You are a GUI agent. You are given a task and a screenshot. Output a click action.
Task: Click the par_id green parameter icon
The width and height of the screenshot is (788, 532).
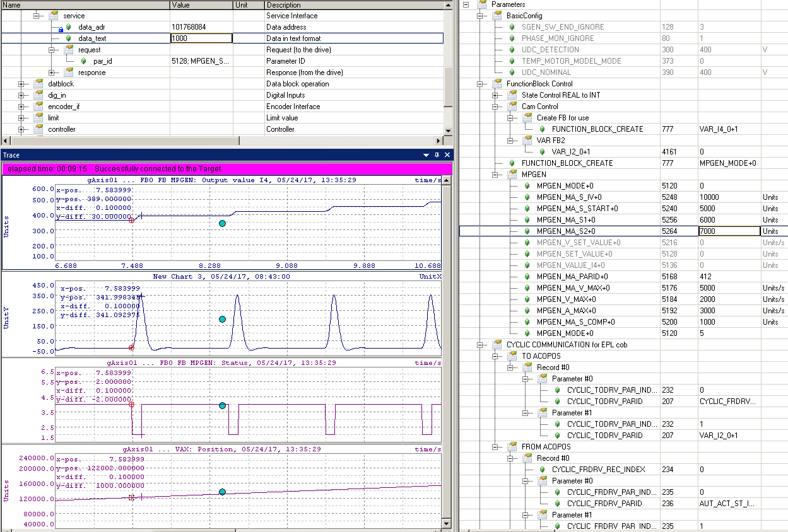click(83, 61)
